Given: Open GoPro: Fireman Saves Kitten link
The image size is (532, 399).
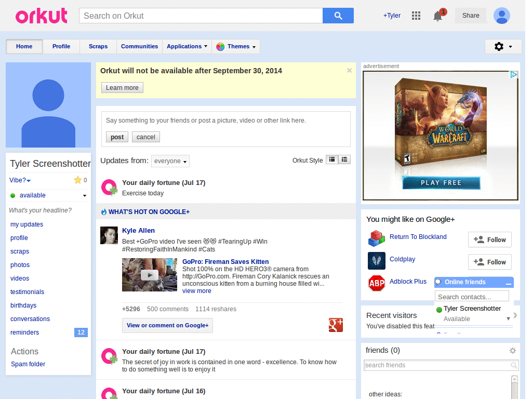Looking at the screenshot, I should pyautogui.click(x=225, y=262).
